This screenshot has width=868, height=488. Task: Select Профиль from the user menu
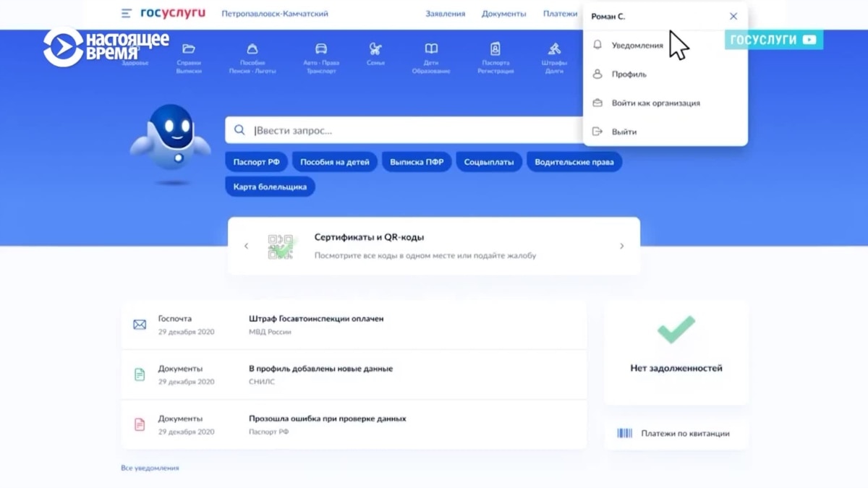pyautogui.click(x=629, y=74)
